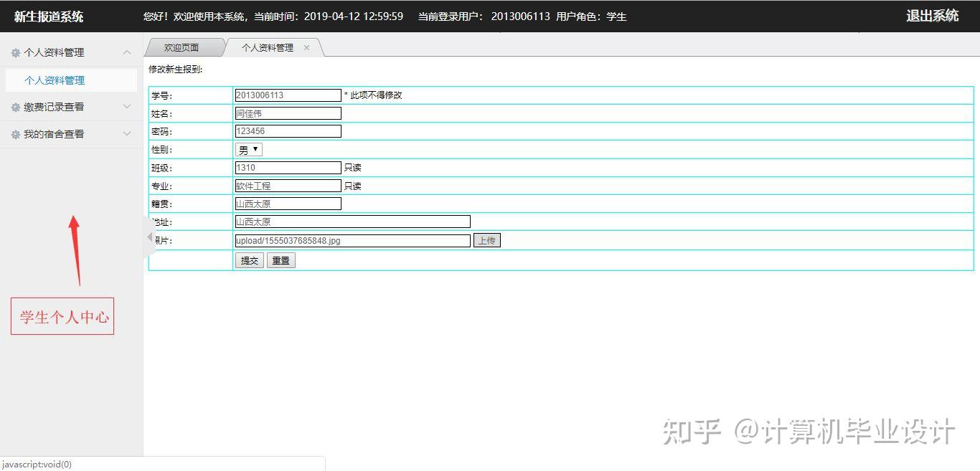Click gear icon beside 我的宿舍查看

tap(16, 134)
